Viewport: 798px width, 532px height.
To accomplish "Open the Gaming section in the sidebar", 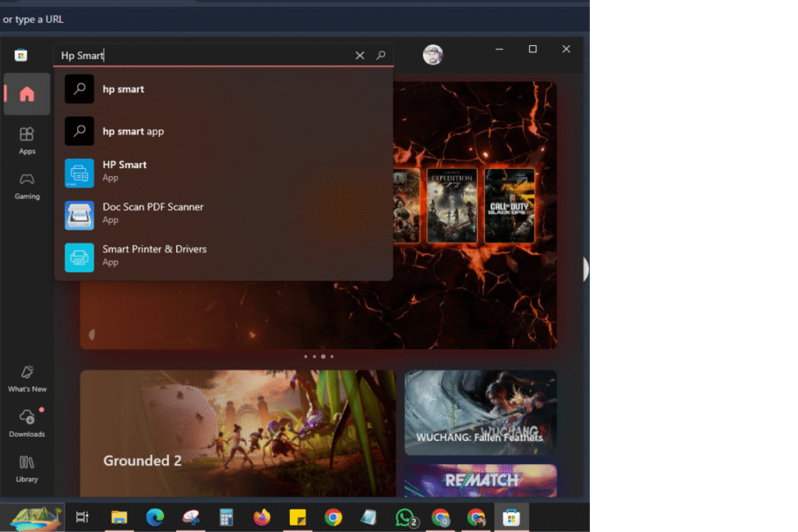I will click(x=27, y=185).
